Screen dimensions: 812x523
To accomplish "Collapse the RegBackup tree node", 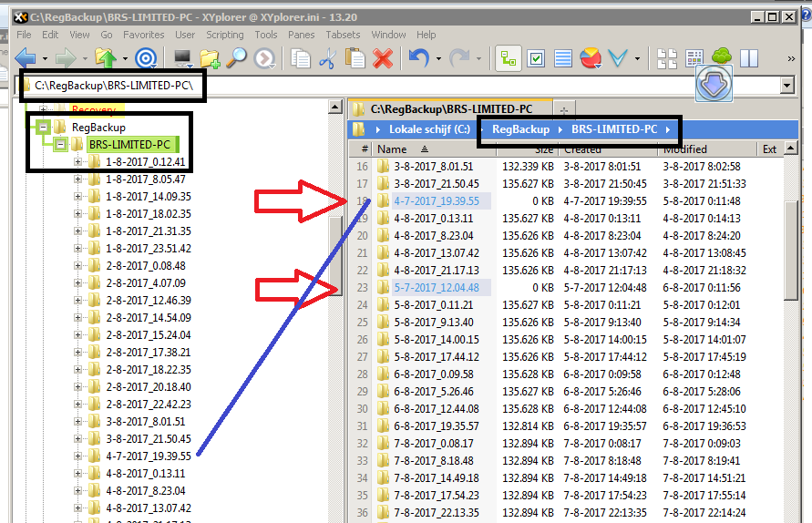I will click(43, 128).
